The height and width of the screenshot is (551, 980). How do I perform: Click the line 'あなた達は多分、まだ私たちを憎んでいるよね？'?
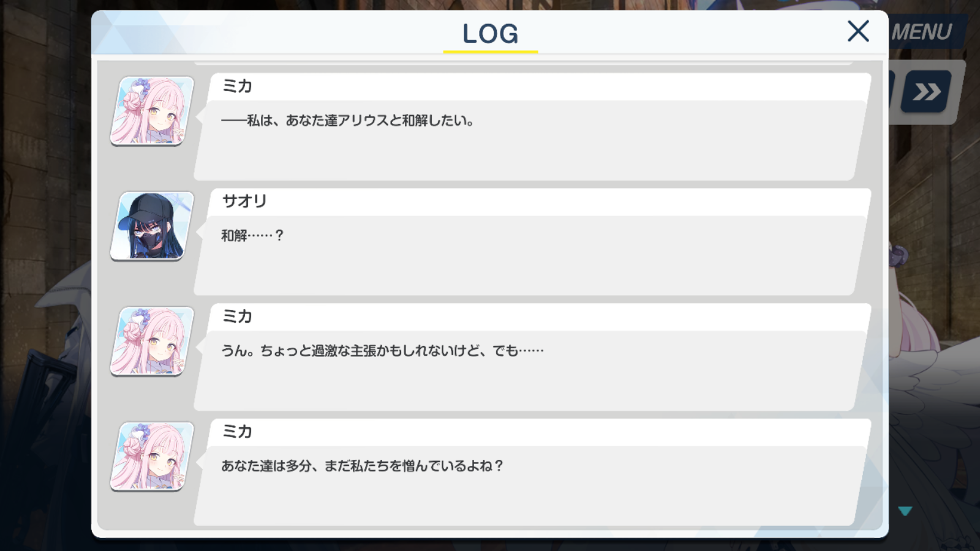362,466
